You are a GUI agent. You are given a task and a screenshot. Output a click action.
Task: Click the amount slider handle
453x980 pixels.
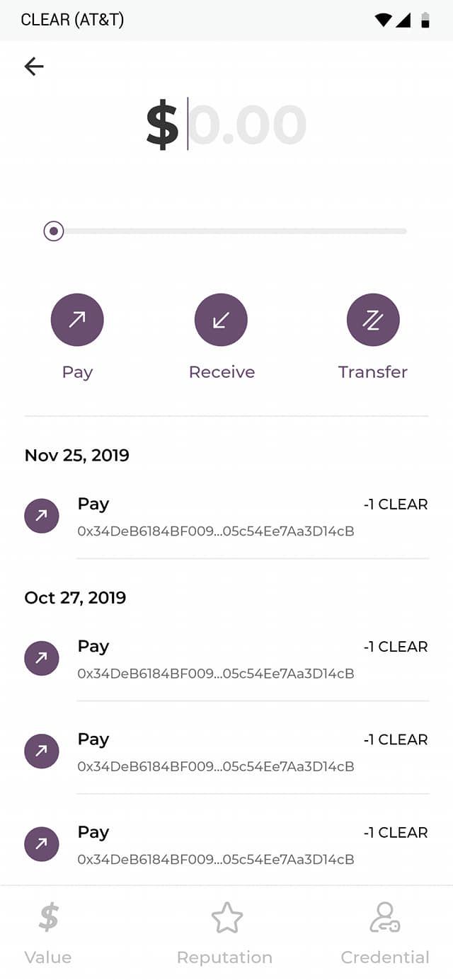coord(54,231)
